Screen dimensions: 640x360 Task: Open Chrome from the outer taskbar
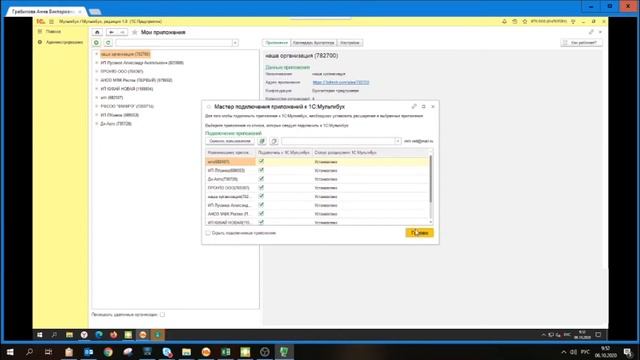[x=108, y=352]
